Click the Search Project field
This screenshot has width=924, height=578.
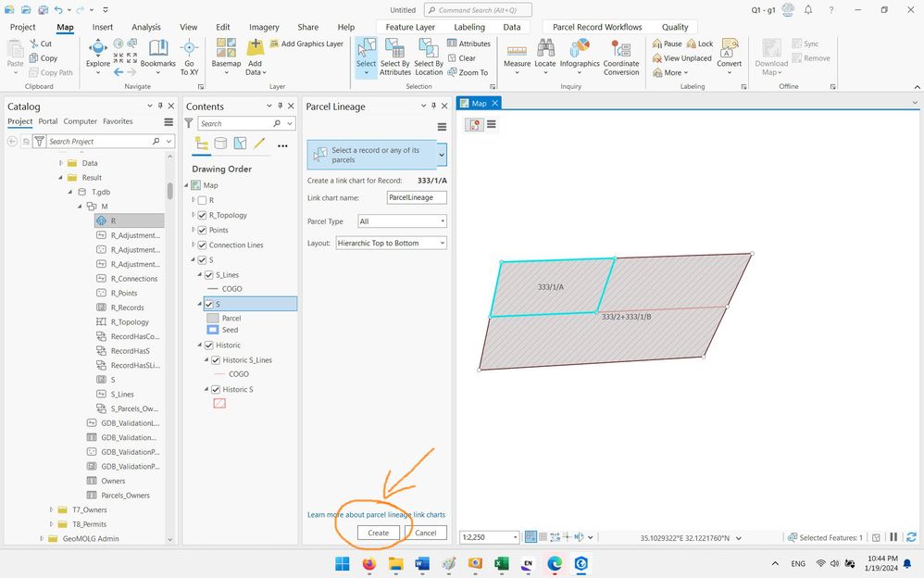tap(98, 142)
